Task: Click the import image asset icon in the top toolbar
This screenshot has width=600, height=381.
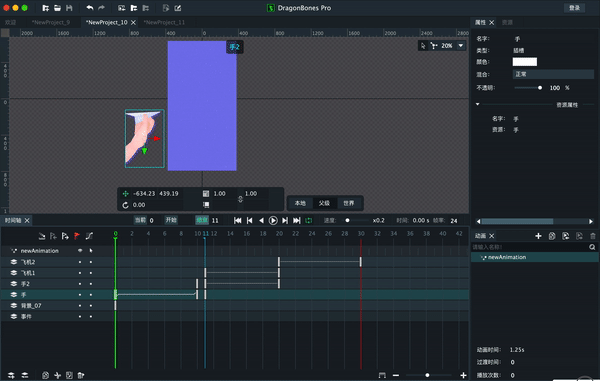Action: pos(122,8)
